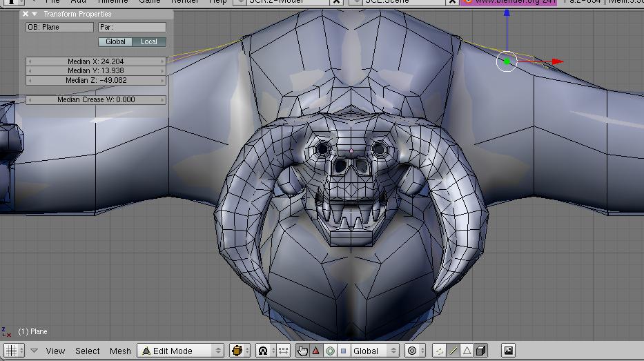The image size is (644, 361).
Task: Open the window type selector grid icon
Action: click(10, 351)
